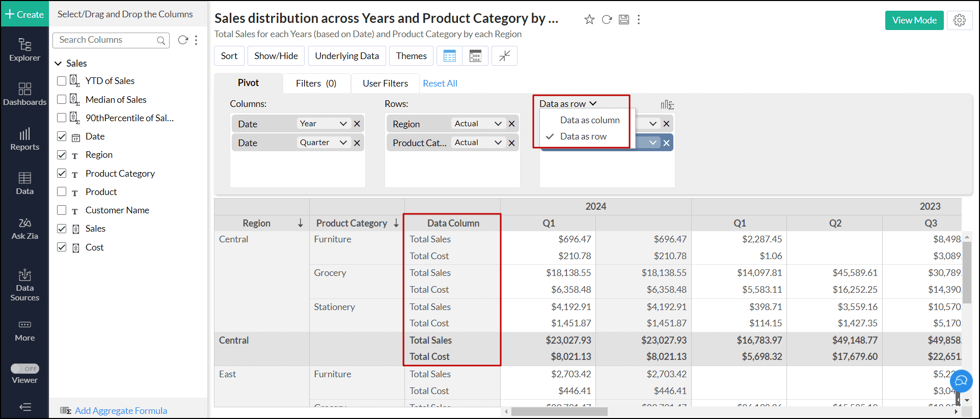Open the settings gear icon

pos(959,20)
